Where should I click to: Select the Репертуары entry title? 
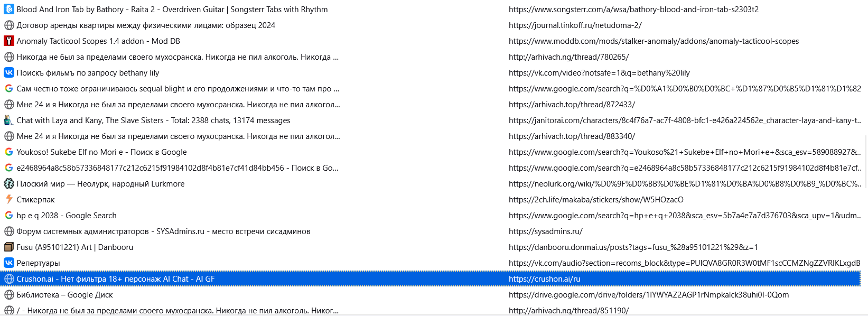coord(38,263)
